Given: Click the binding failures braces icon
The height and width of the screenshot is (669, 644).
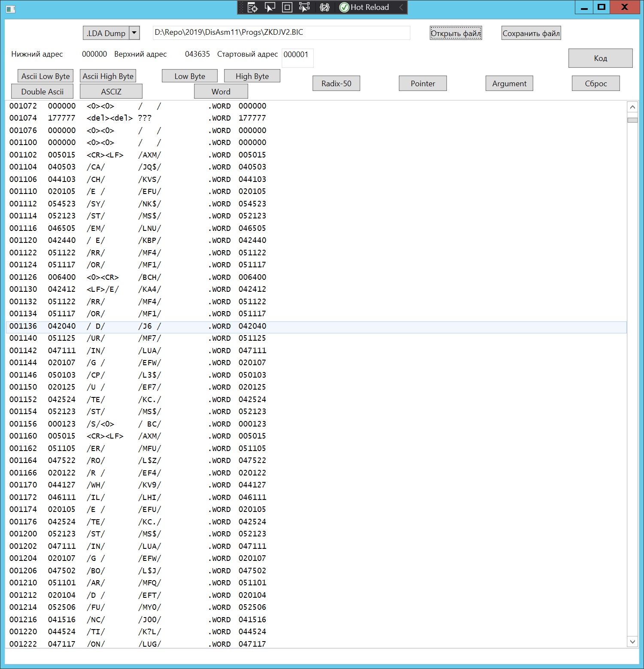Looking at the screenshot, I should coord(325,7).
